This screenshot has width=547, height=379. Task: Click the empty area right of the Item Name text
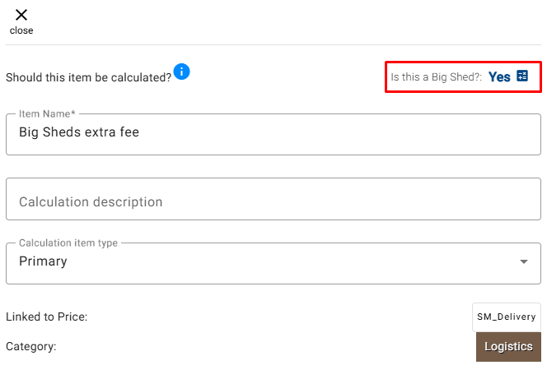[x=338, y=133]
